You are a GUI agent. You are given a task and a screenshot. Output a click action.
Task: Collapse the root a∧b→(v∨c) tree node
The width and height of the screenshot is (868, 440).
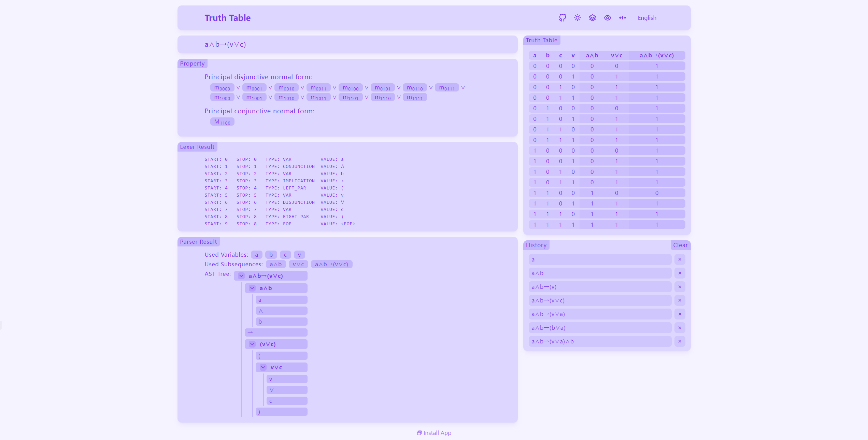[x=241, y=276]
